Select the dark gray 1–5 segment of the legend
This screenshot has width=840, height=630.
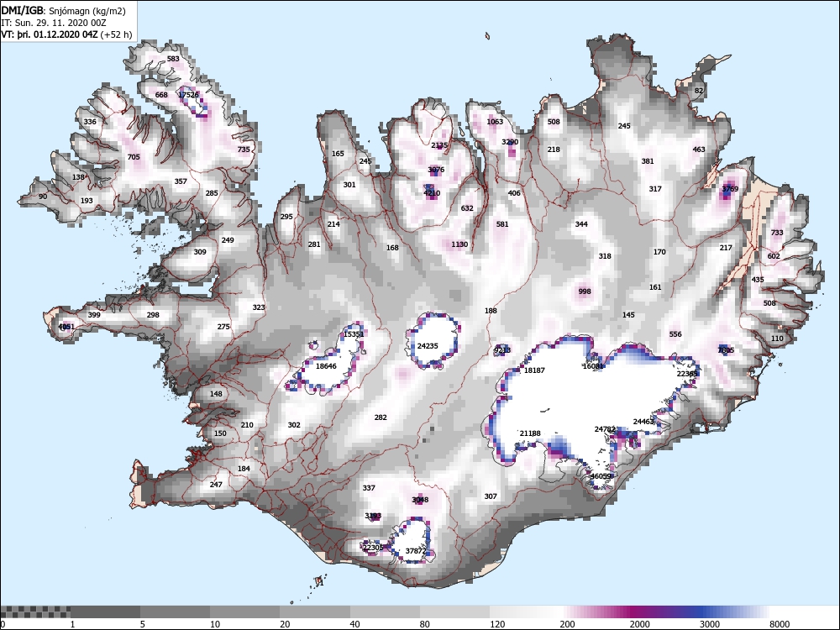(106, 612)
